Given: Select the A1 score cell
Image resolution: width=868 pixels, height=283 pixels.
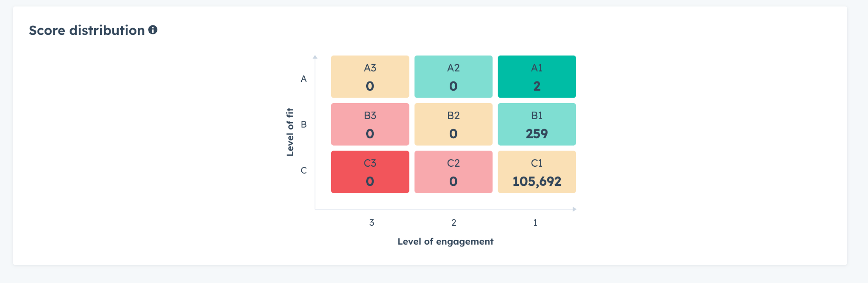Looking at the screenshot, I should [537, 77].
